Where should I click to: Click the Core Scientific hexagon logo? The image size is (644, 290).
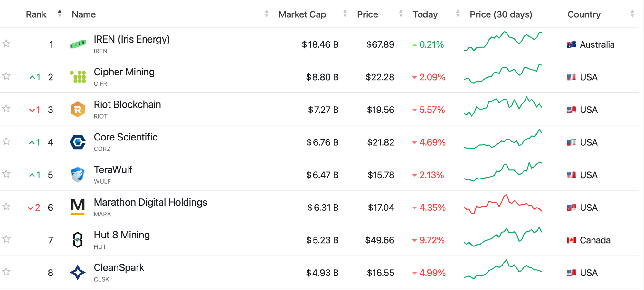78,142
